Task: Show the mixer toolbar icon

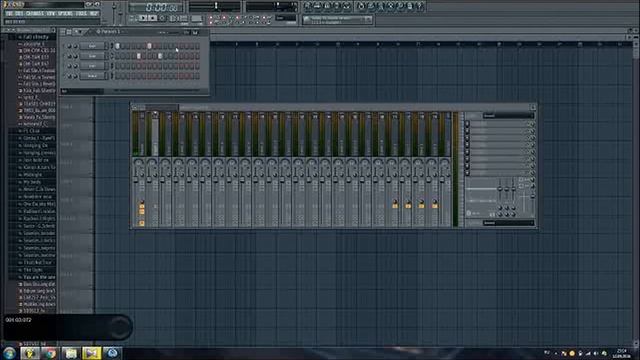Action: click(347, 6)
